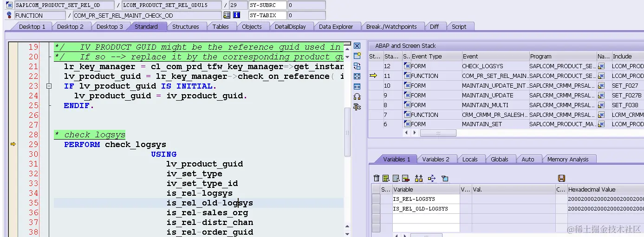The width and height of the screenshot is (644, 237).
Task: Click the SY-SUBRC value field
Action: point(306,5)
